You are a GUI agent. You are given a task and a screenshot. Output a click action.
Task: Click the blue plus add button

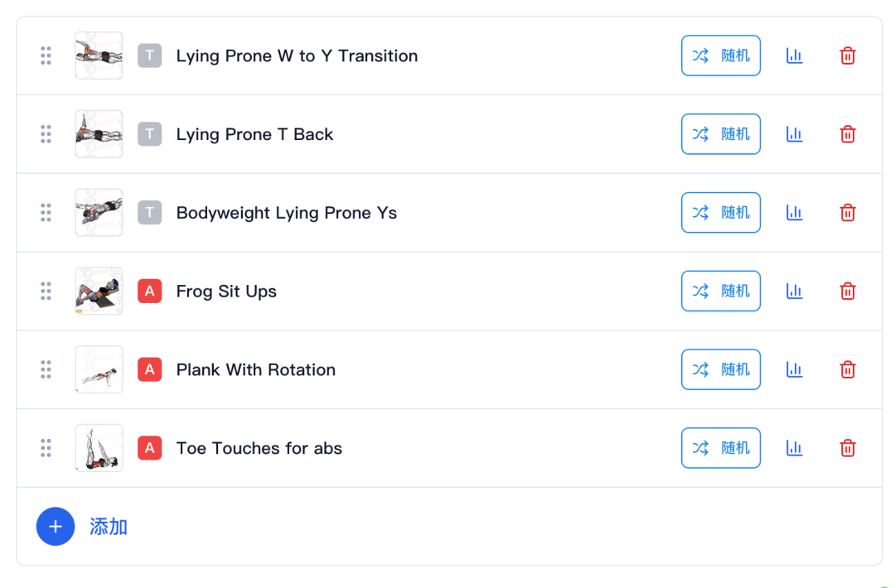click(56, 527)
